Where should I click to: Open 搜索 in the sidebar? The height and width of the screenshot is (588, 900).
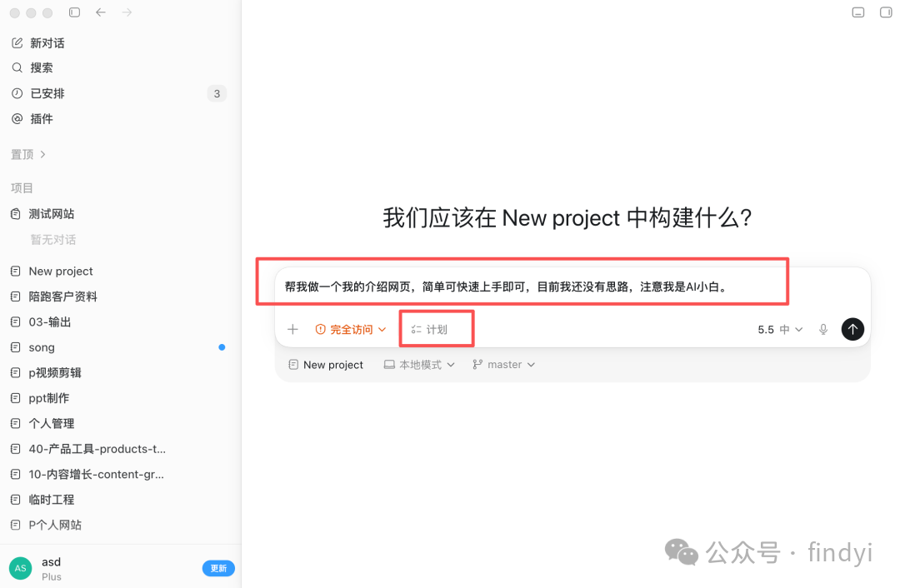[32, 67]
